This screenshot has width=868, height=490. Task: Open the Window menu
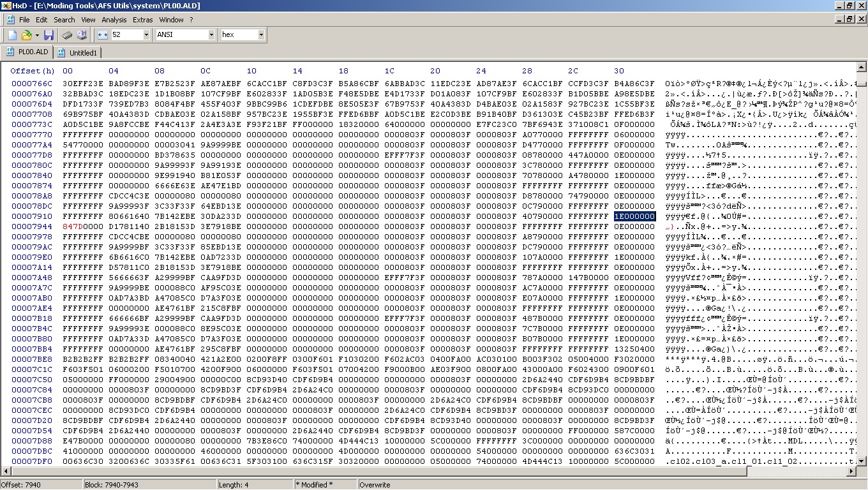(x=171, y=20)
